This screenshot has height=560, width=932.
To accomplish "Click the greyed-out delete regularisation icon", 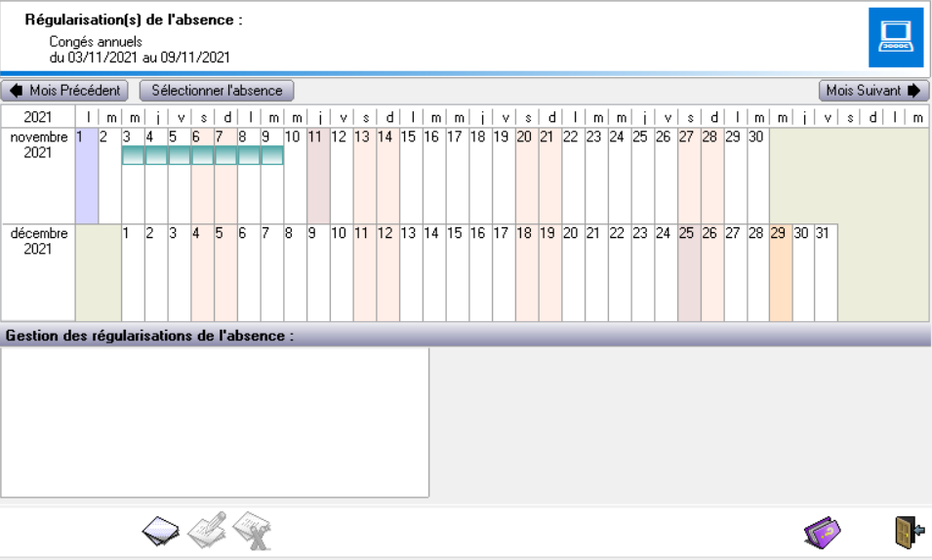I will coord(251,530).
